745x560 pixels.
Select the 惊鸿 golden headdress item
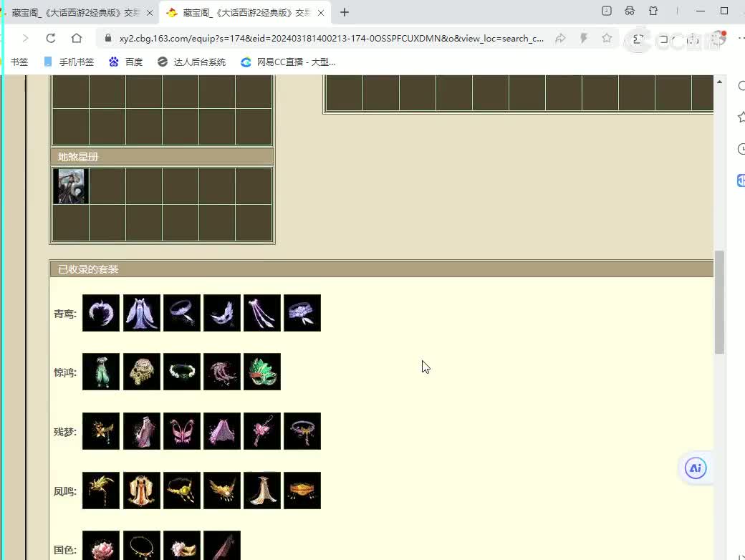click(x=142, y=372)
